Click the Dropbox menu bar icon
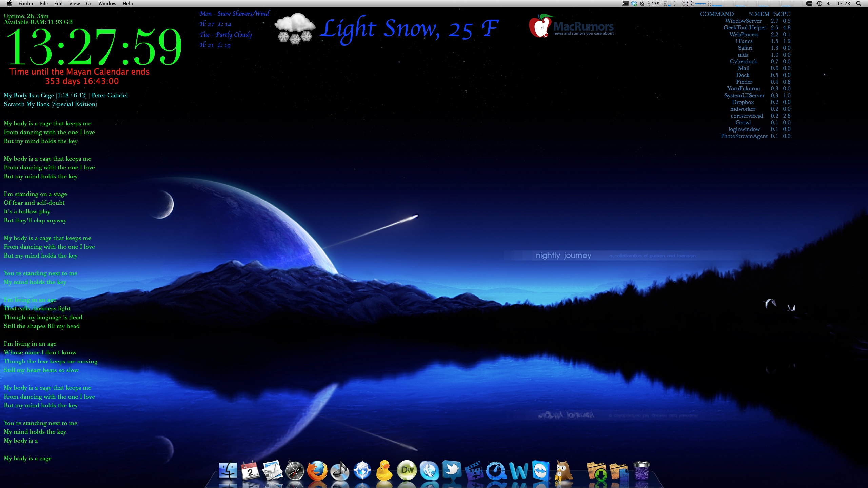This screenshot has width=868, height=488. pos(634,4)
